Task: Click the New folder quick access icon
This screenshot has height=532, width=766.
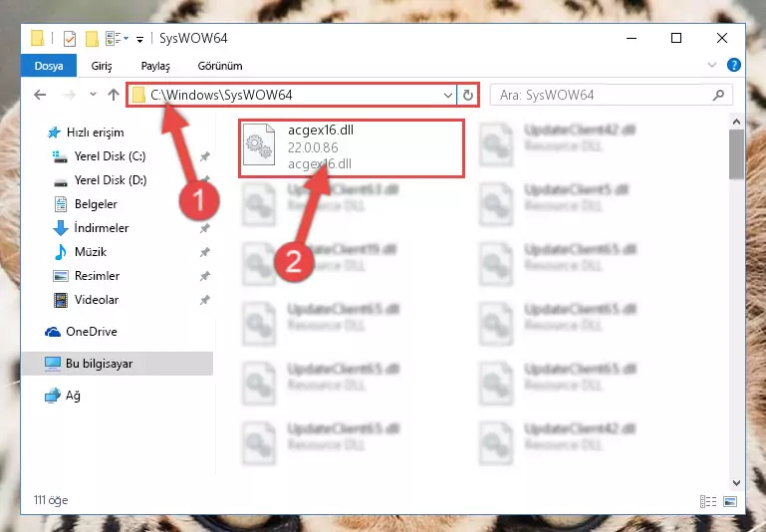Action: point(92,38)
